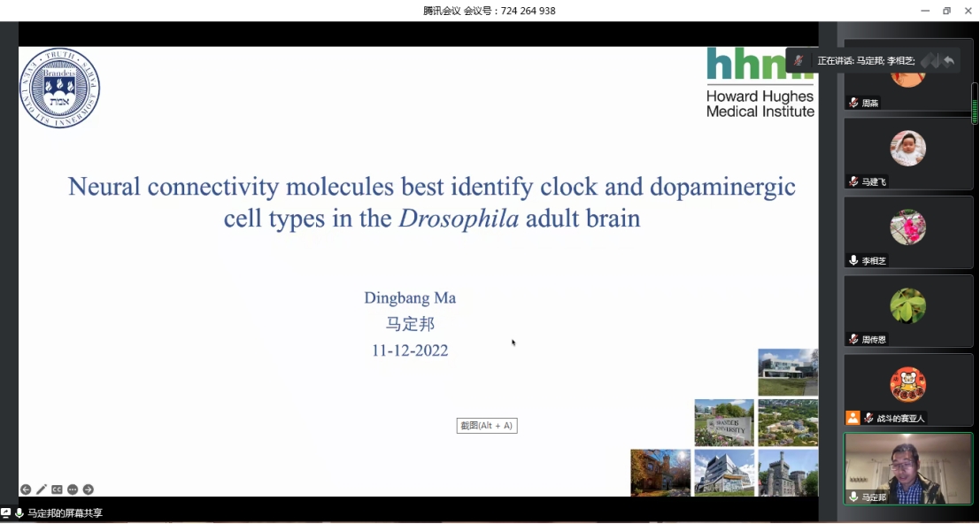Image resolution: width=980 pixels, height=524 pixels.
Task: Advance to the next slide arrow
Action: pos(89,489)
